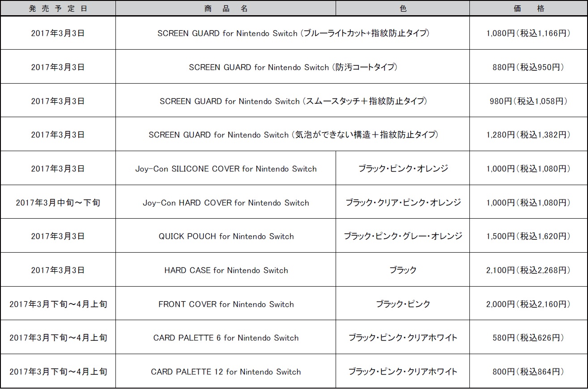Click the price 880円(税込950円)
This screenshot has height=389, width=588.
click(x=528, y=67)
